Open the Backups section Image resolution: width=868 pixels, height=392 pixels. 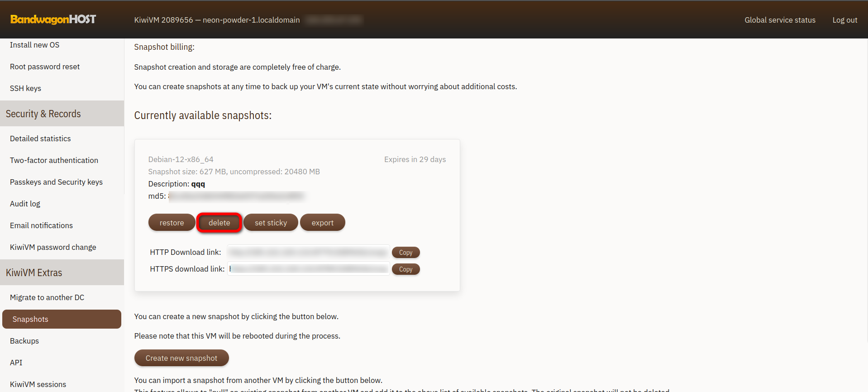pyautogui.click(x=24, y=341)
